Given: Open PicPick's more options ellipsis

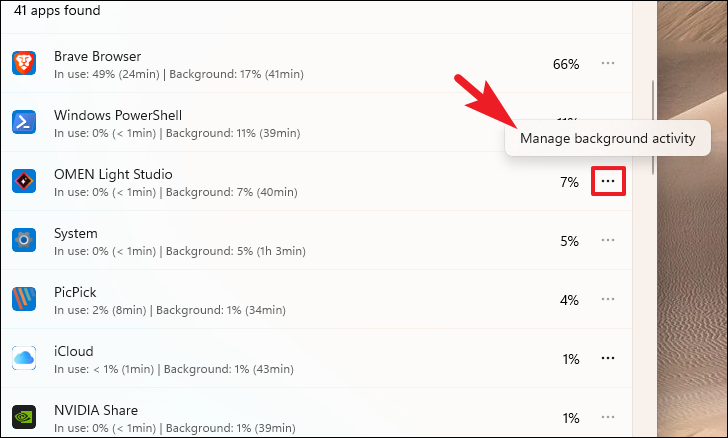Looking at the screenshot, I should point(608,299).
